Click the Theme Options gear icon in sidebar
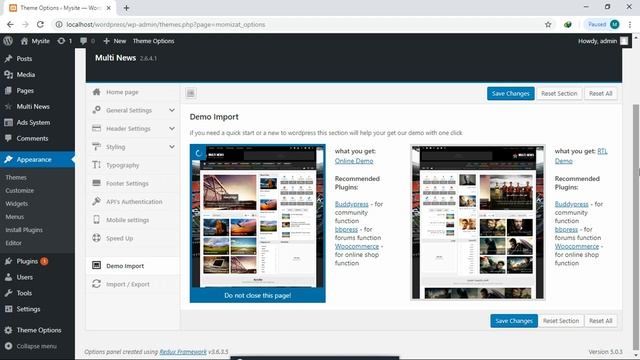 pyautogui.click(x=8, y=330)
